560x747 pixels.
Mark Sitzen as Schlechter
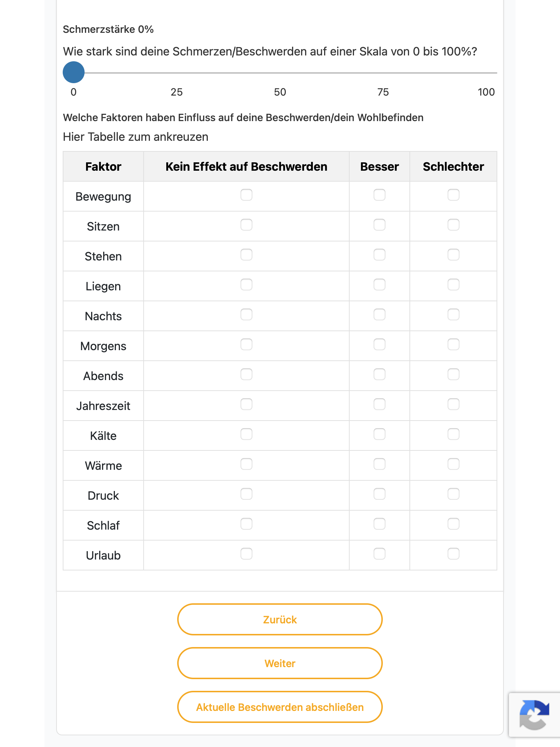454,225
